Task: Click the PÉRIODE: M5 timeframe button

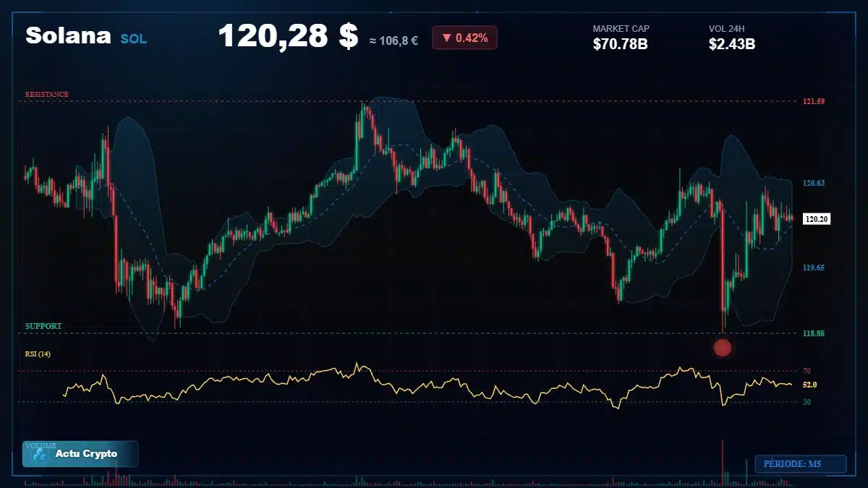Action: [800, 464]
